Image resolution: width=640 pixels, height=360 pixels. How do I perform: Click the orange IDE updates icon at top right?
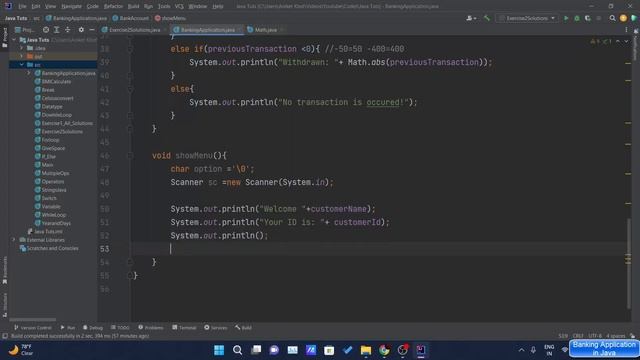(x=623, y=18)
